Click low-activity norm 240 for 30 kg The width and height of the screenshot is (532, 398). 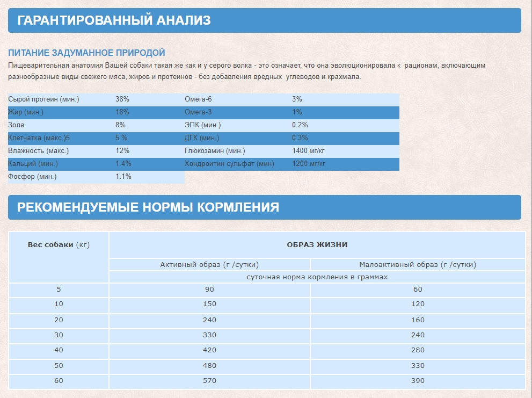tap(418, 335)
